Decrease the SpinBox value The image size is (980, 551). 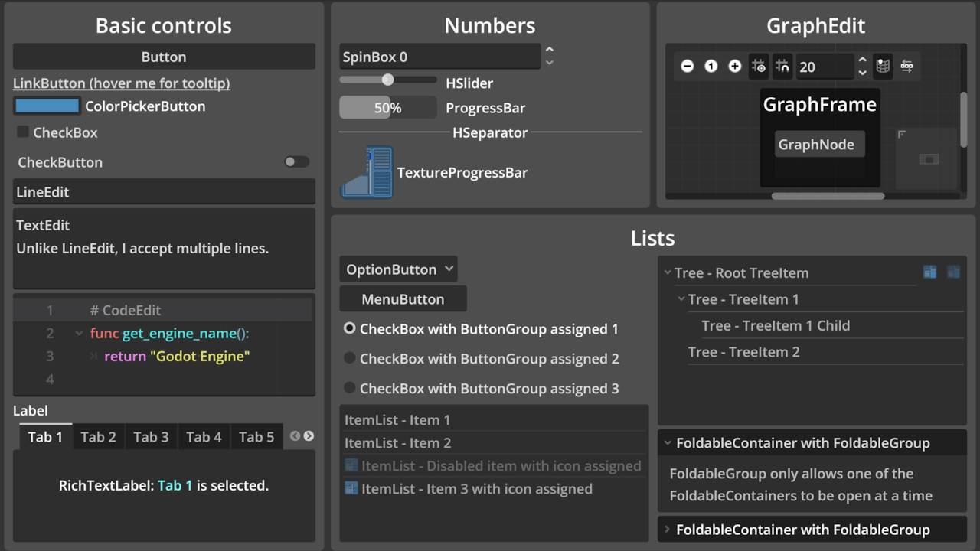(549, 63)
